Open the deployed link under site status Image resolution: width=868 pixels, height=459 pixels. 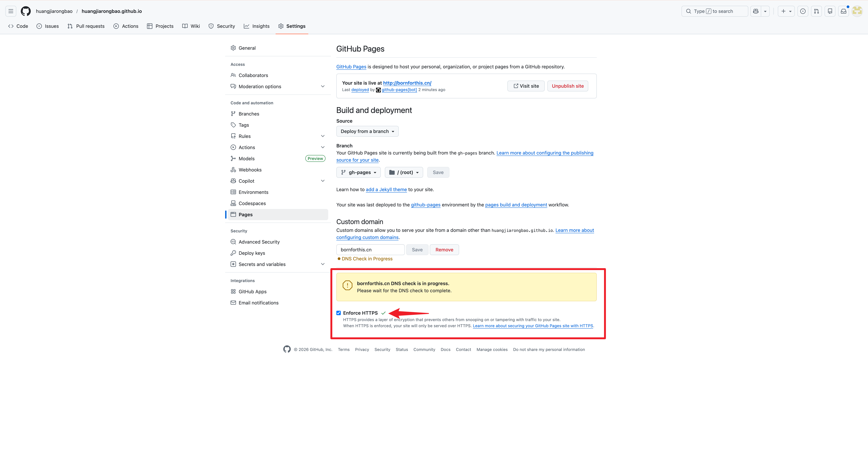tap(360, 90)
